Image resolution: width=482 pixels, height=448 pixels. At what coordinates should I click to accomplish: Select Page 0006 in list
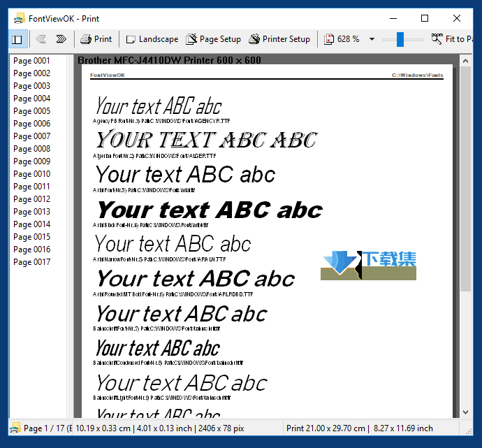point(31,124)
